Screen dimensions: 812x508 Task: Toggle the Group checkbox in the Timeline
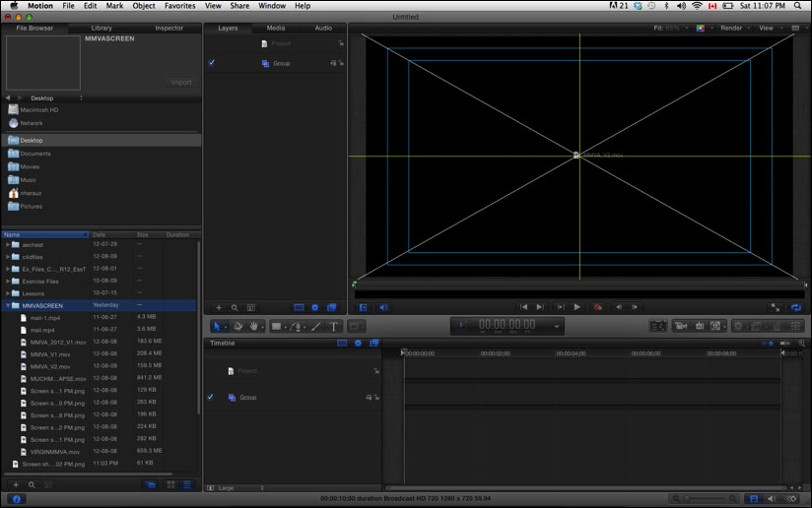(x=211, y=398)
